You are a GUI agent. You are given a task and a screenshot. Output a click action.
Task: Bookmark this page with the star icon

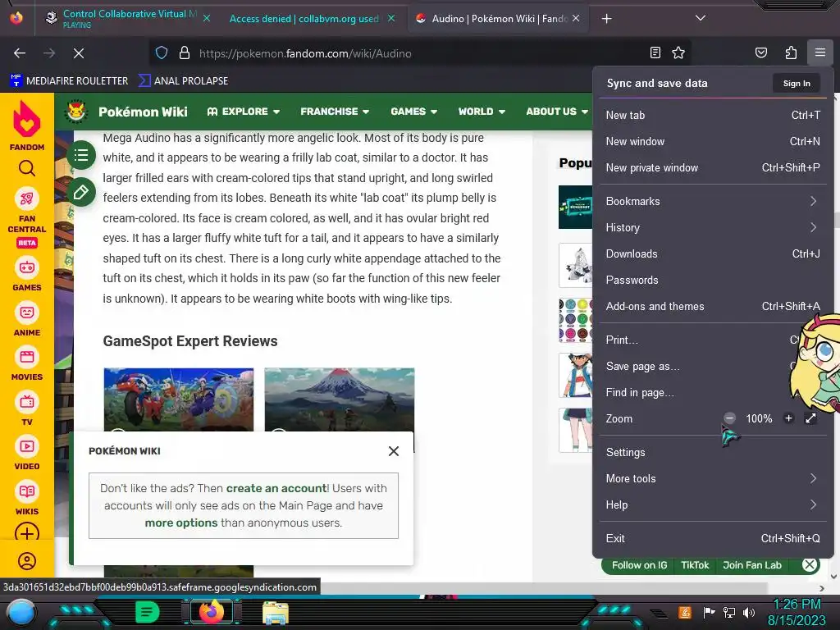pos(678,52)
